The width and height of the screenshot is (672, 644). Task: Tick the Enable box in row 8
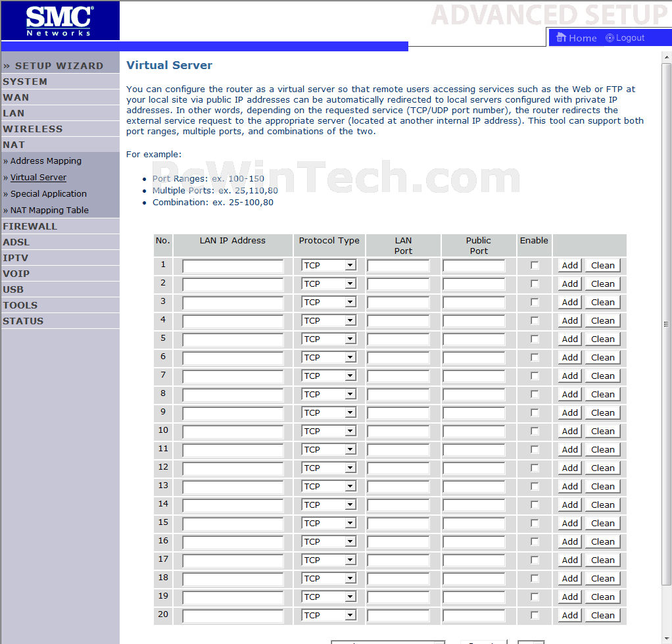535,394
